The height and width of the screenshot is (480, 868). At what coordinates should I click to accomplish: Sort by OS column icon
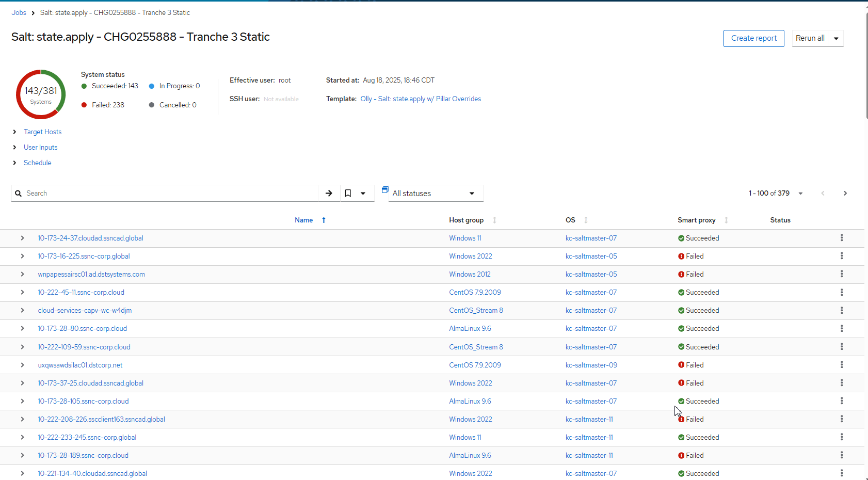(x=586, y=220)
